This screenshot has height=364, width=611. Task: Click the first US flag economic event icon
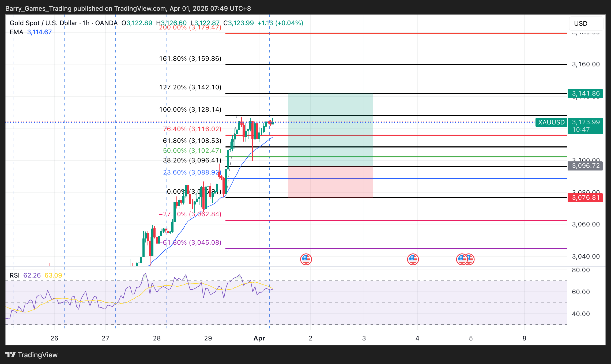306,259
